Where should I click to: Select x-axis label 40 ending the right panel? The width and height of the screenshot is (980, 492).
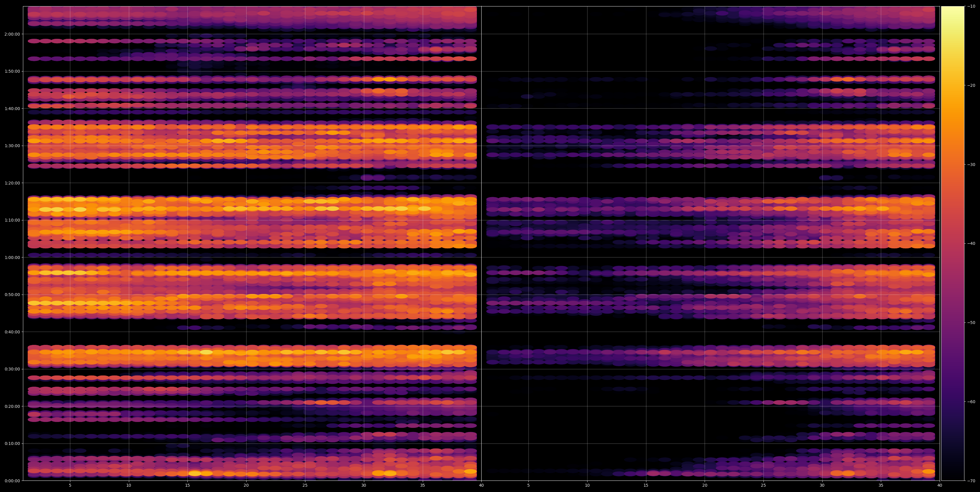940,486
